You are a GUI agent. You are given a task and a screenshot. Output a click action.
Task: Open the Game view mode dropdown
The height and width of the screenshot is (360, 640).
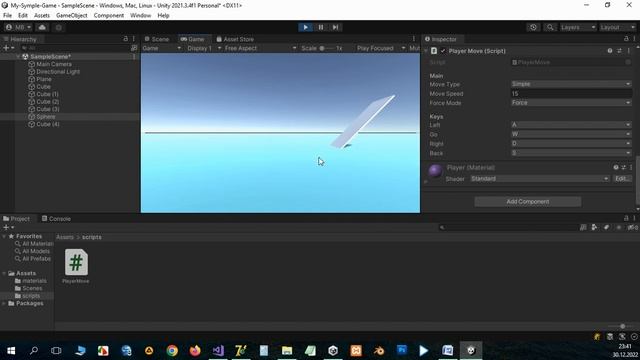coord(162,48)
